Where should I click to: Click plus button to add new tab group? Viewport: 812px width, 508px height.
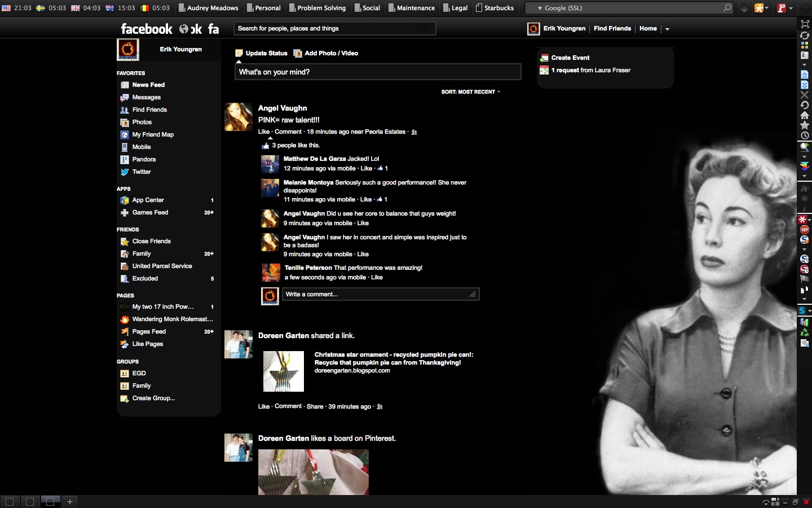click(70, 501)
